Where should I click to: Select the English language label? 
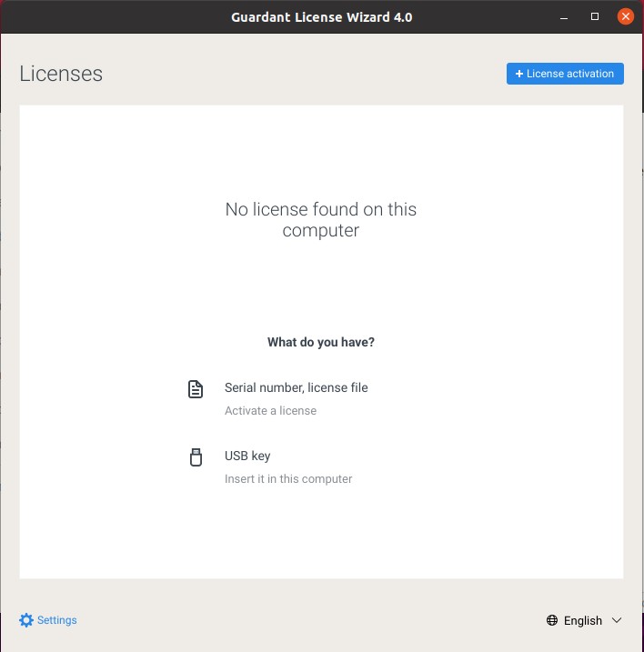(583, 620)
